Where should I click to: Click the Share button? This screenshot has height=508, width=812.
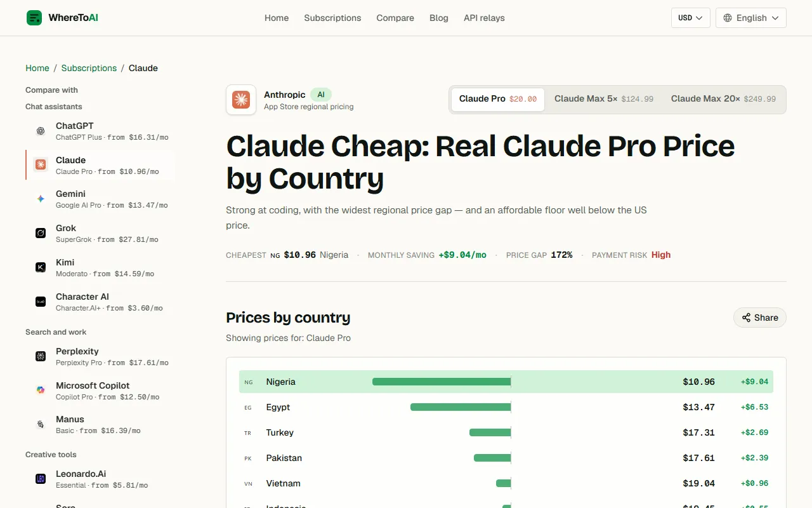(760, 317)
